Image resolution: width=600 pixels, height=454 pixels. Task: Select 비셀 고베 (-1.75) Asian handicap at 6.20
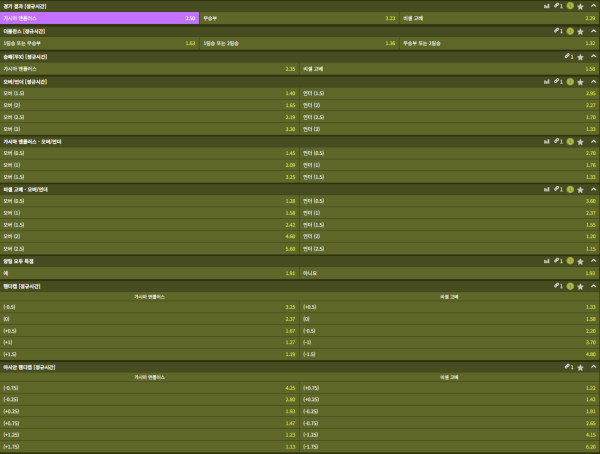point(448,447)
